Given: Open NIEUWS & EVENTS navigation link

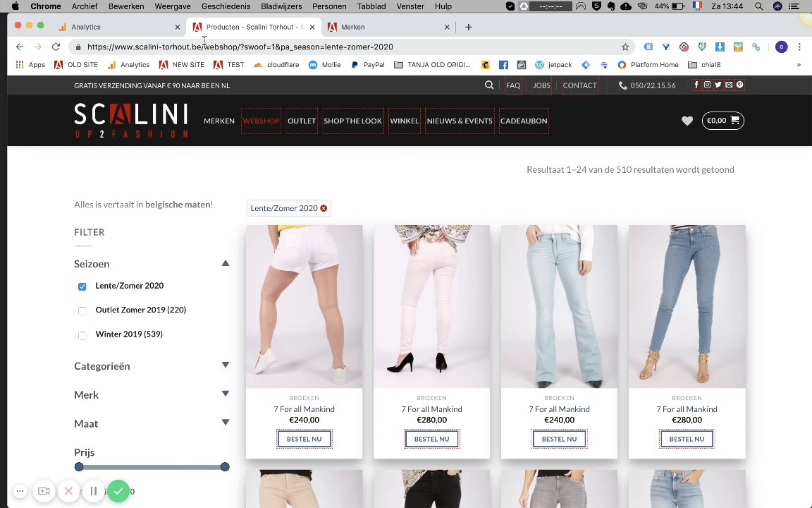Looking at the screenshot, I should click(x=460, y=121).
